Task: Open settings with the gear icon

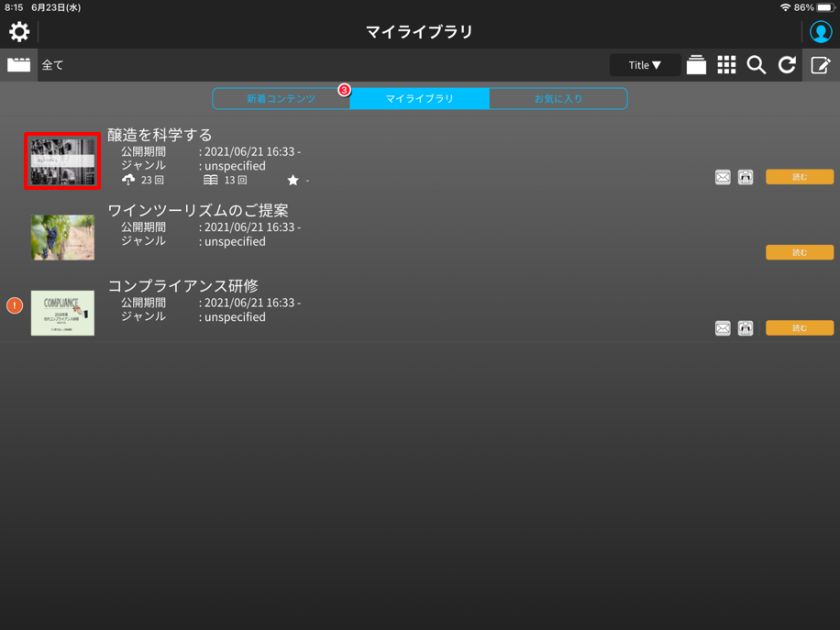Action: (x=19, y=32)
